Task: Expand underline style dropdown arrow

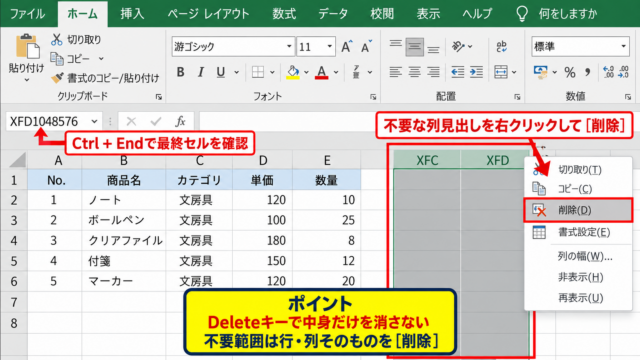Action: tap(236, 72)
